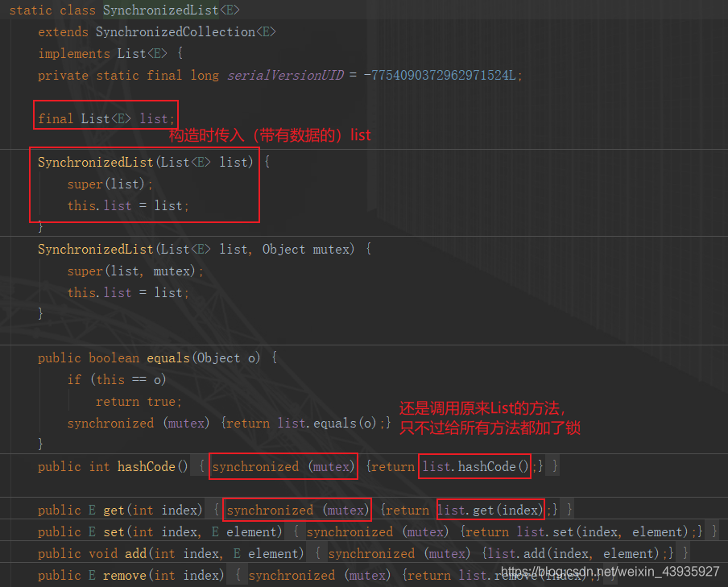The image size is (728, 587).
Task: Click SynchronizedCollection<E> in the extends clause
Action: tap(185, 32)
